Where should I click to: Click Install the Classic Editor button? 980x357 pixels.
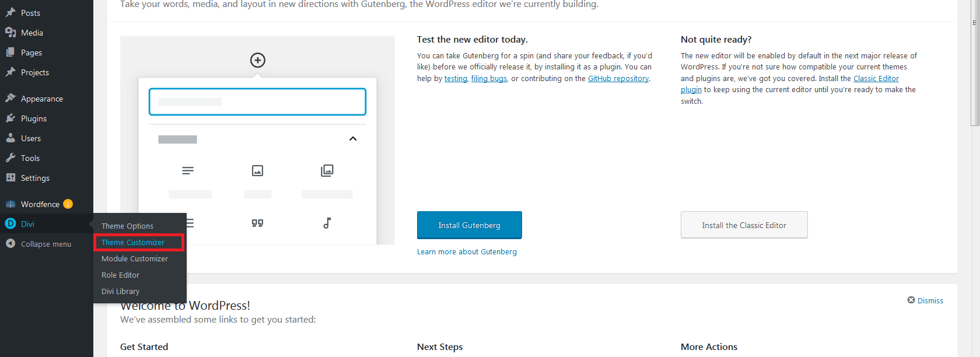coord(744,225)
